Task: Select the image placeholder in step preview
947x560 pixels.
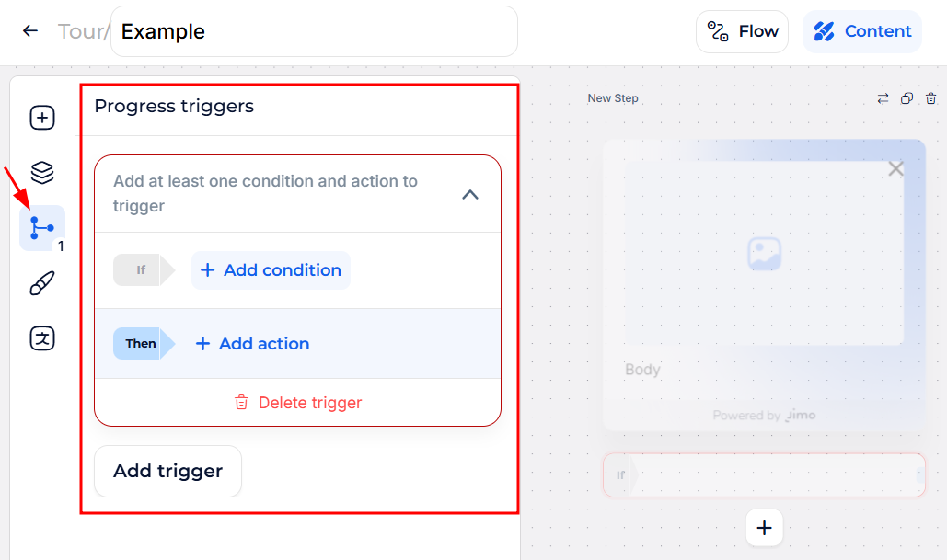Action: click(x=764, y=253)
